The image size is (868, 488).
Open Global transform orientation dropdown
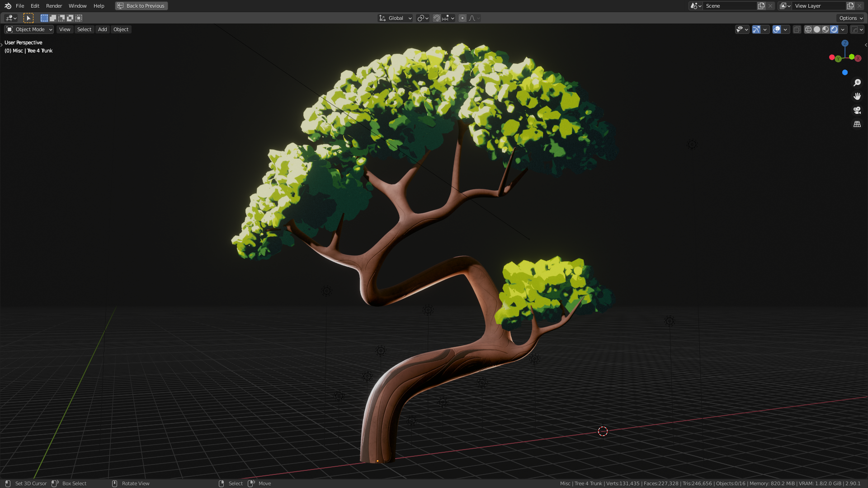pos(396,18)
